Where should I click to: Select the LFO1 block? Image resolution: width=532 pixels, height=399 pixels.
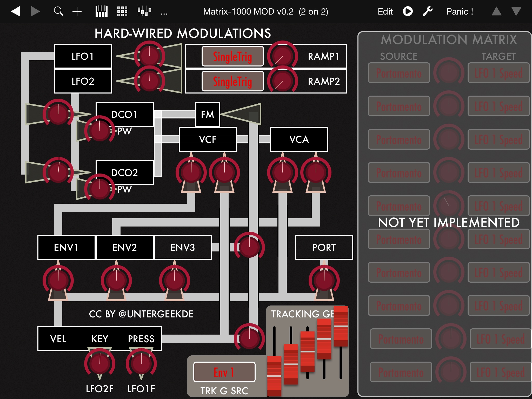pos(83,56)
